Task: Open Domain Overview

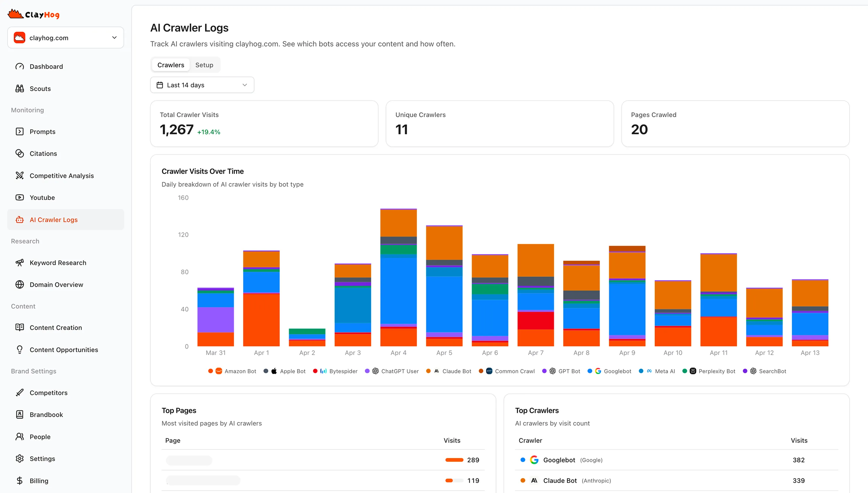Action: 56,284
